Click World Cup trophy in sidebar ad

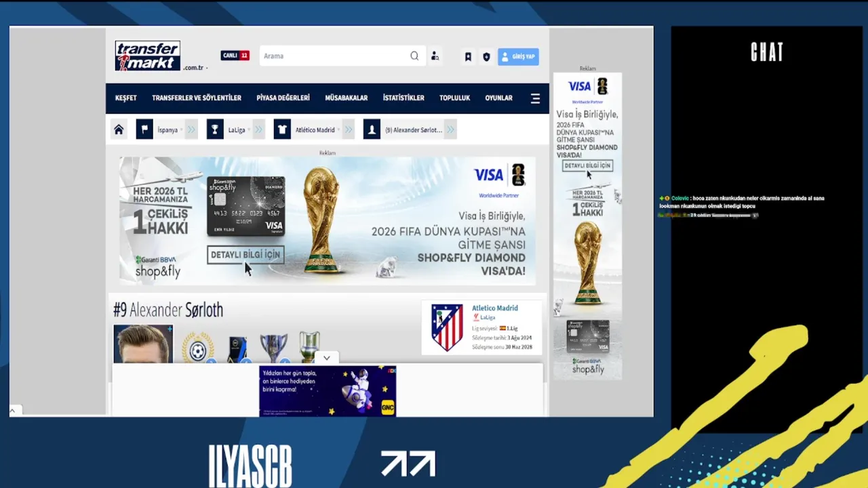click(x=588, y=263)
